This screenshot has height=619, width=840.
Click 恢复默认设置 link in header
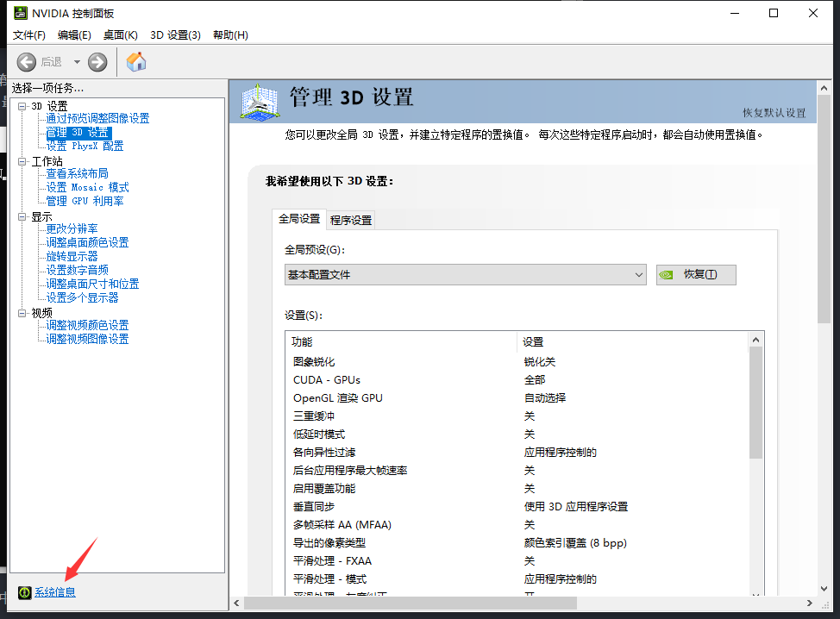pyautogui.click(x=774, y=112)
